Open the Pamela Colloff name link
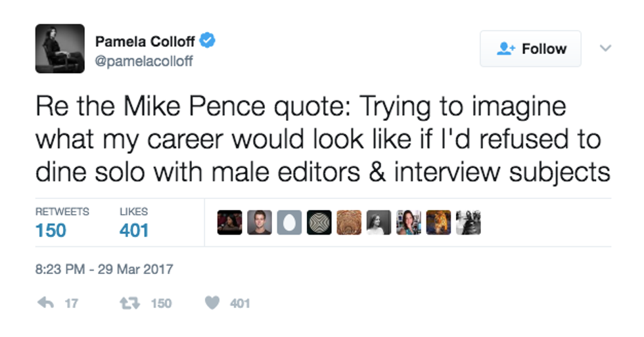Image resolution: width=644 pixels, height=337 pixels. (145, 41)
